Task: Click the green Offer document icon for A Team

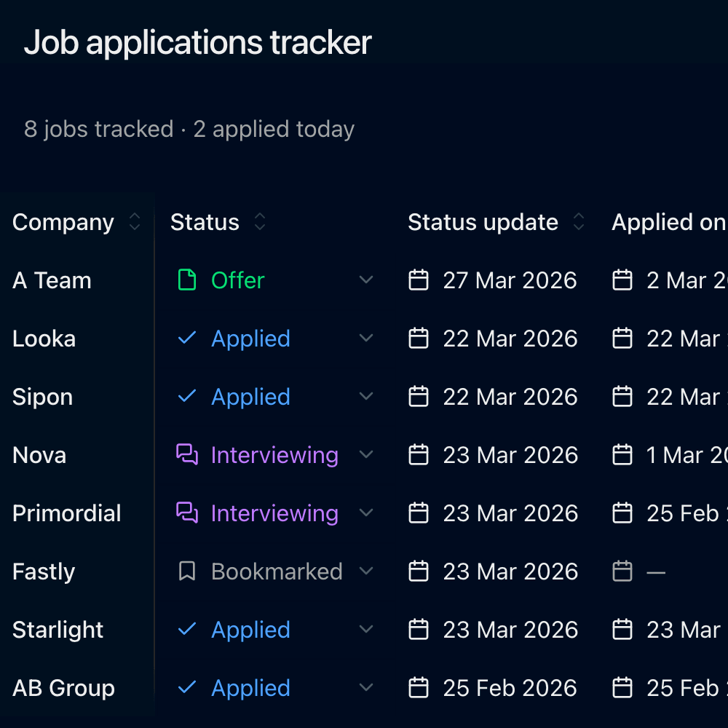Action: pyautogui.click(x=187, y=280)
